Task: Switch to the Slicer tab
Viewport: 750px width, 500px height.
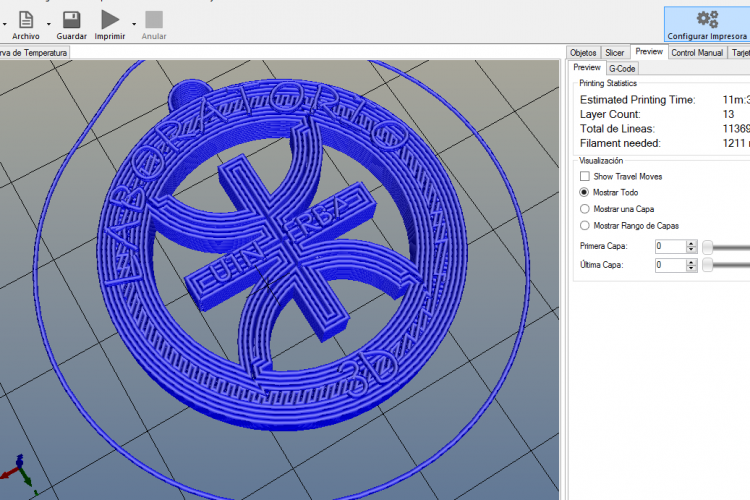Action: coord(615,52)
